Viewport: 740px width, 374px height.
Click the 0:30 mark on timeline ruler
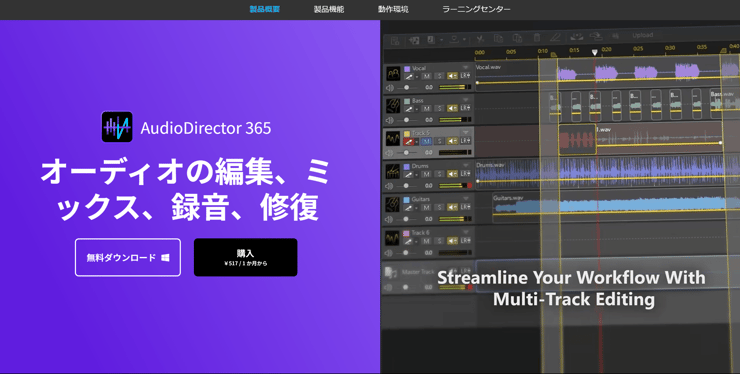pyautogui.click(x=670, y=48)
